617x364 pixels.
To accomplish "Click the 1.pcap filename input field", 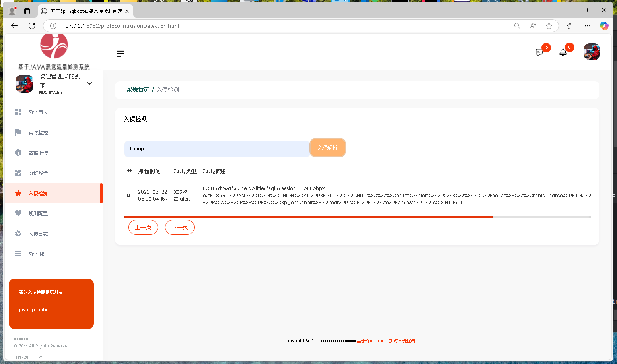I will tap(216, 148).
